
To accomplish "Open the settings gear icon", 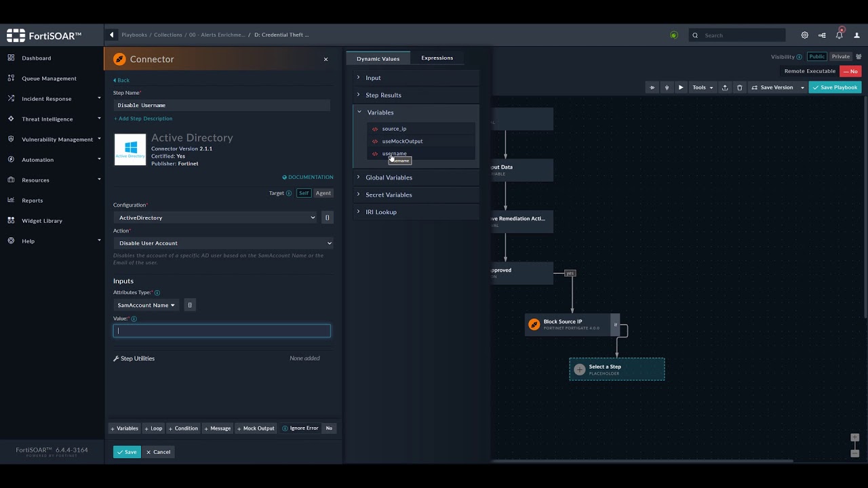I will pyautogui.click(x=804, y=35).
